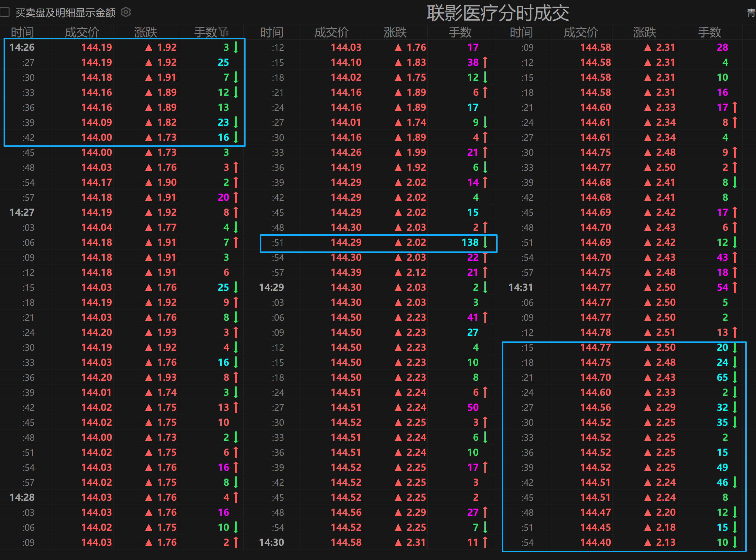Click the 14:29 timestamp row

point(271,287)
